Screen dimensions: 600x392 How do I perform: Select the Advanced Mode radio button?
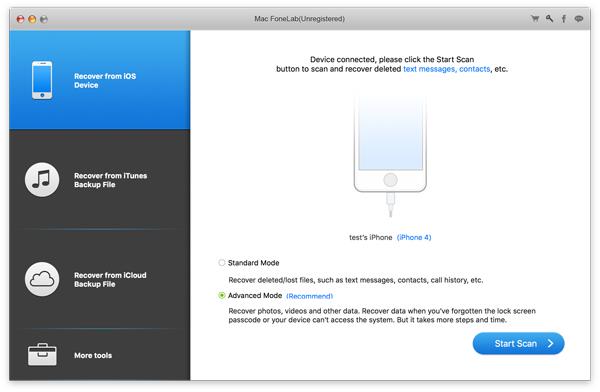[x=222, y=296]
